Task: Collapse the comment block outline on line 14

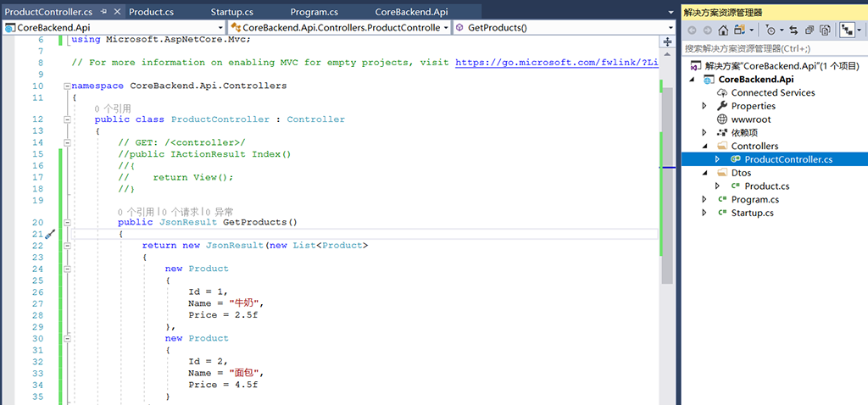Action: click(x=68, y=142)
